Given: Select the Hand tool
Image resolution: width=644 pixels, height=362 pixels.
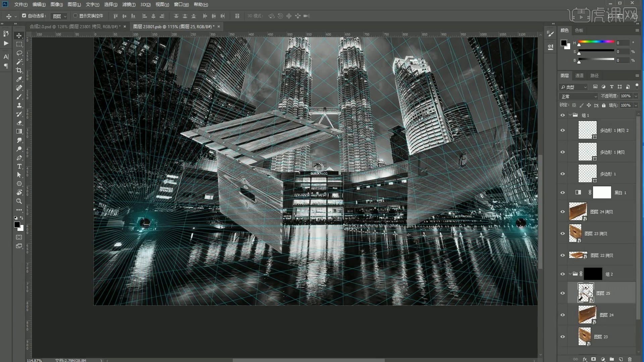Looking at the screenshot, I should [19, 192].
